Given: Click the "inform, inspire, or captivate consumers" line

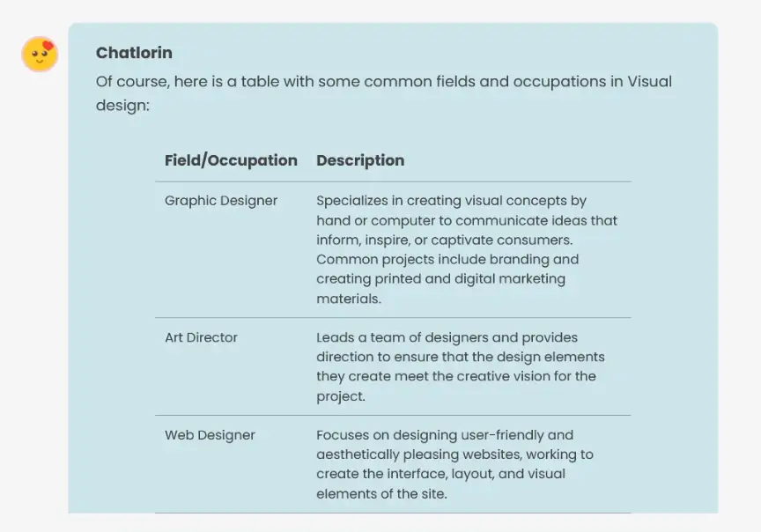Looking at the screenshot, I should 444,240.
